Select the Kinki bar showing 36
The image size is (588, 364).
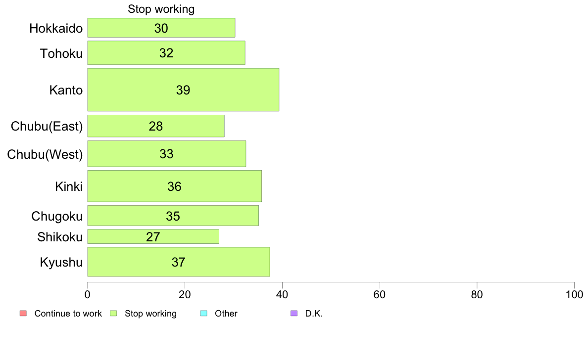click(x=174, y=186)
